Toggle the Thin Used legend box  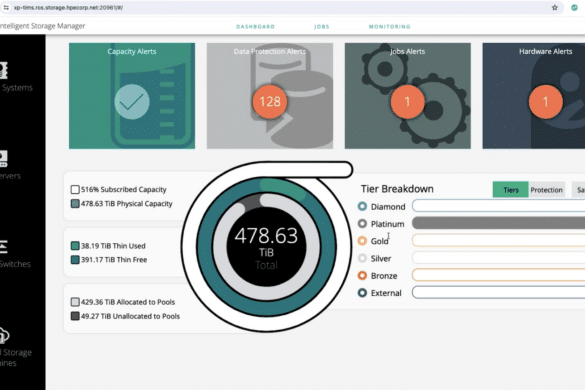click(75, 246)
